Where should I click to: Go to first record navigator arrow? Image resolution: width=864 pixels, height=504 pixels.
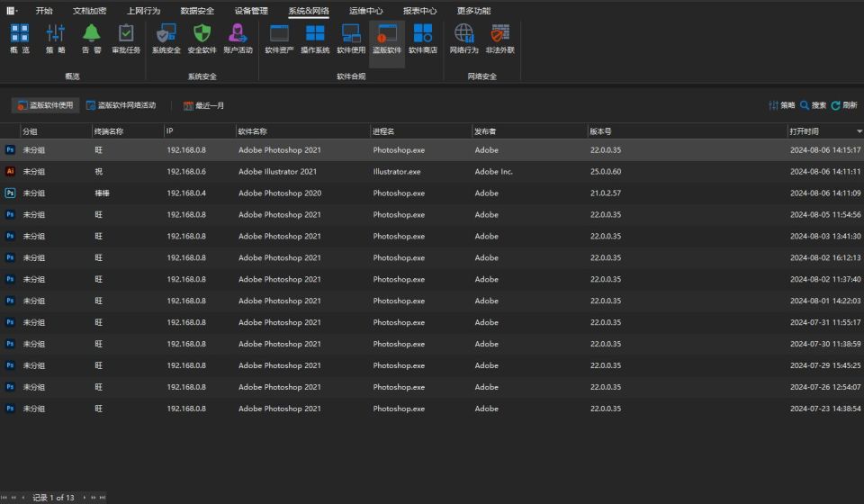point(4,498)
